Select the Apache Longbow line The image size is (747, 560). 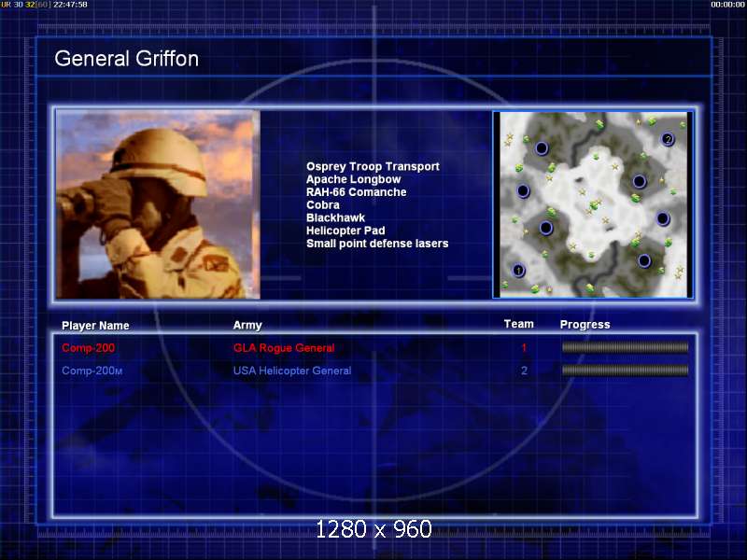pyautogui.click(x=353, y=179)
